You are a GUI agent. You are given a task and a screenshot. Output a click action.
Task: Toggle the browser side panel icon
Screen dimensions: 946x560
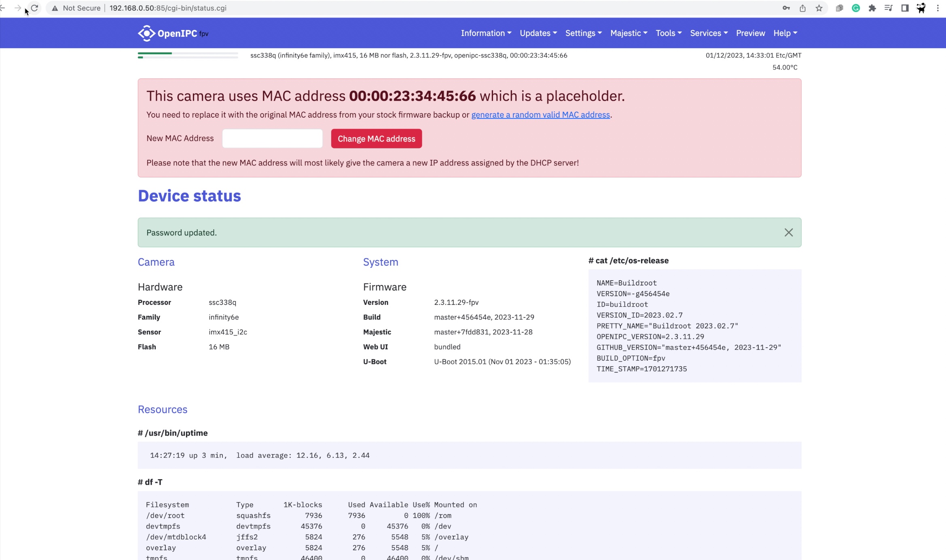905,8
